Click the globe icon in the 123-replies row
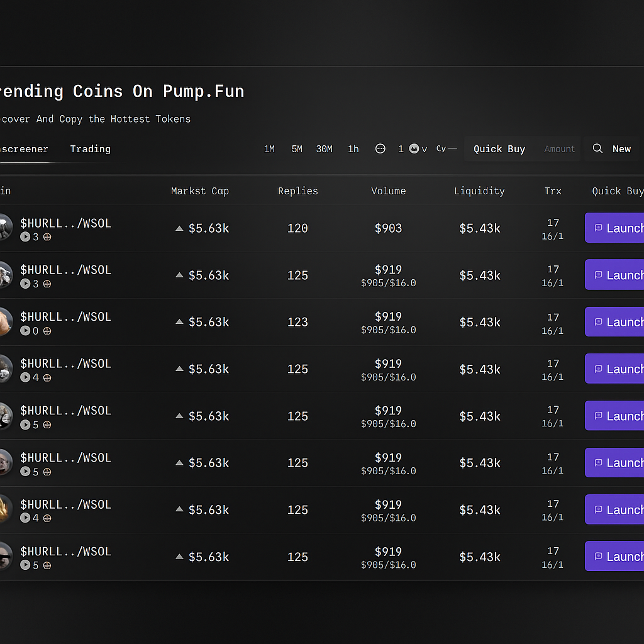Viewport: 644px width, 644px height. [x=47, y=331]
